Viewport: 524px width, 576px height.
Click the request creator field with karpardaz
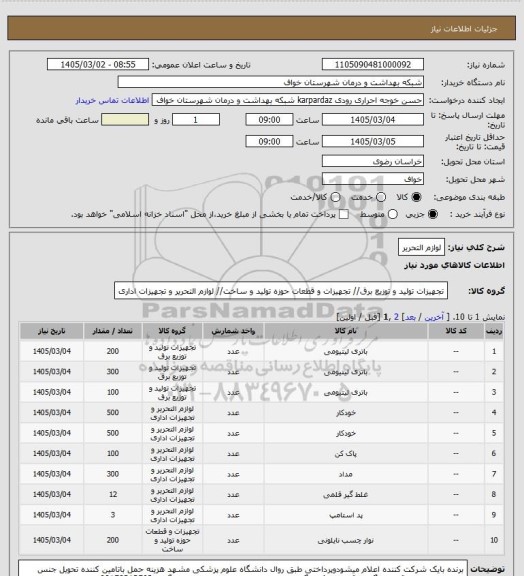[x=288, y=100]
